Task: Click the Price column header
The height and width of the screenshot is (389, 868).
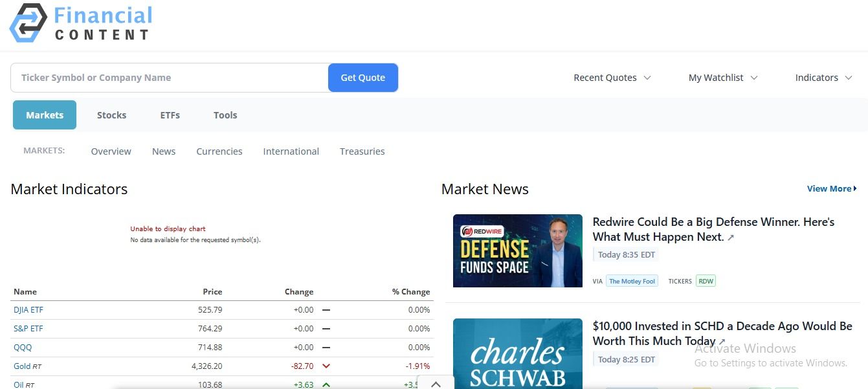Action: coord(212,292)
